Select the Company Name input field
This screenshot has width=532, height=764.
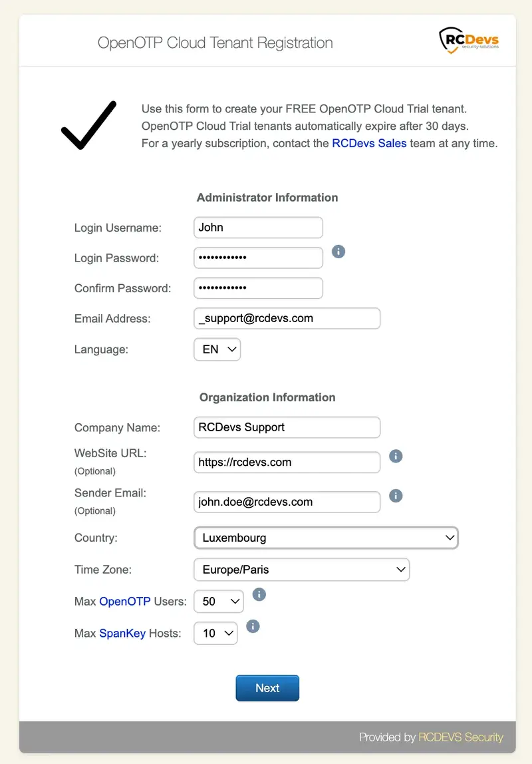point(287,427)
